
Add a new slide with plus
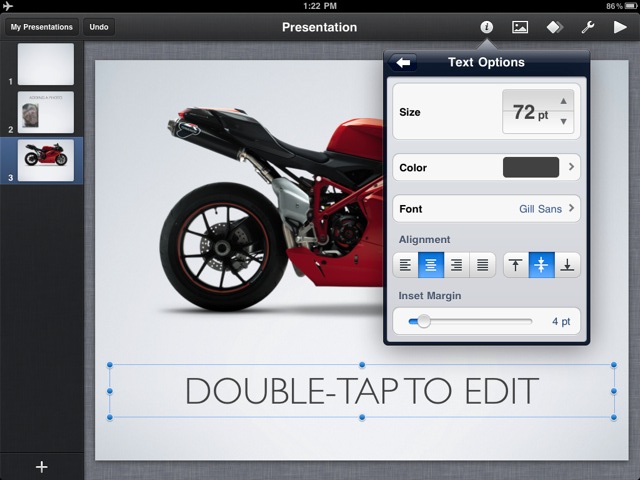41,467
